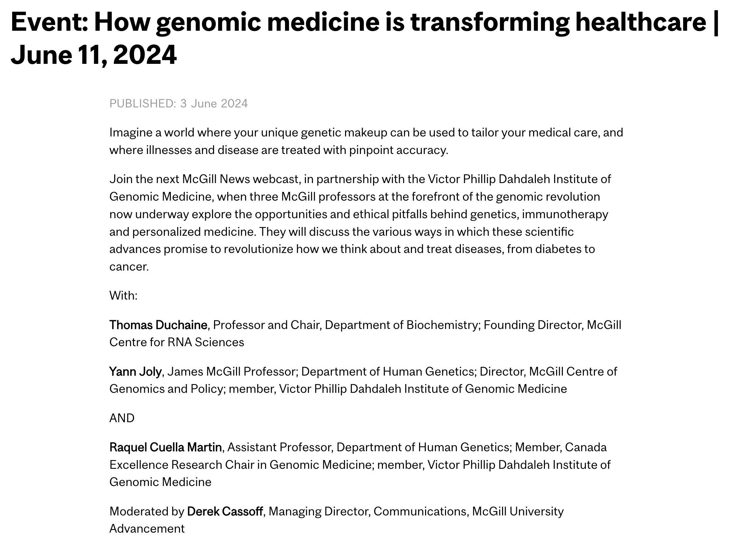The height and width of the screenshot is (560, 732).
Task: Click the "James McGill Professor" title
Action: pyautogui.click(x=233, y=372)
